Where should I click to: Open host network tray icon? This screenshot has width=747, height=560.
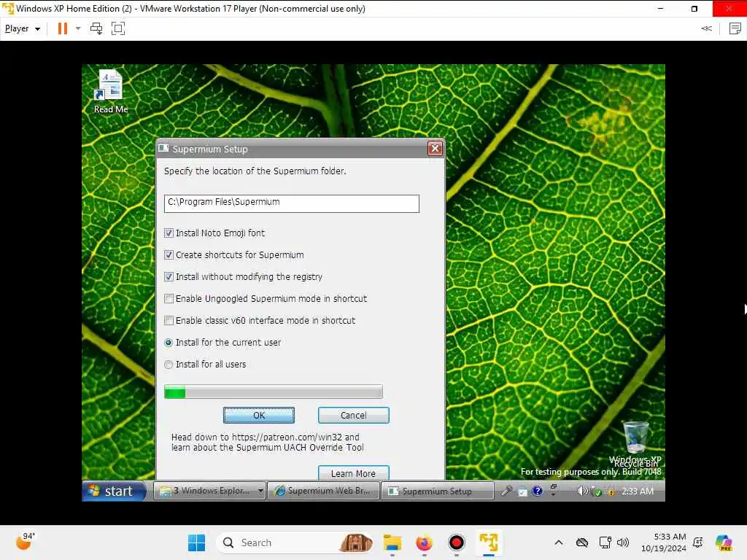point(605,542)
